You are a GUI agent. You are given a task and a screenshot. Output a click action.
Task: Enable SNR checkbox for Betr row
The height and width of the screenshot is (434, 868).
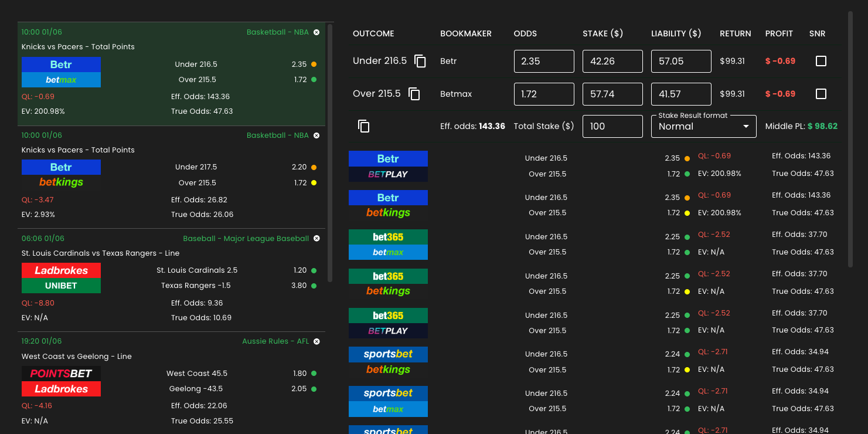pyautogui.click(x=821, y=61)
